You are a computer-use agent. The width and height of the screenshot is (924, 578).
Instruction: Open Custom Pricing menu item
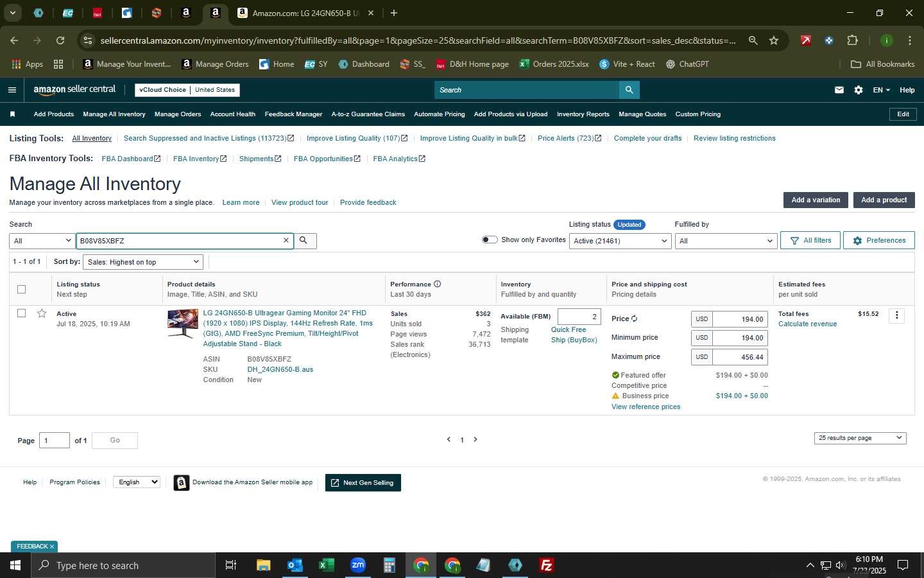pos(698,114)
